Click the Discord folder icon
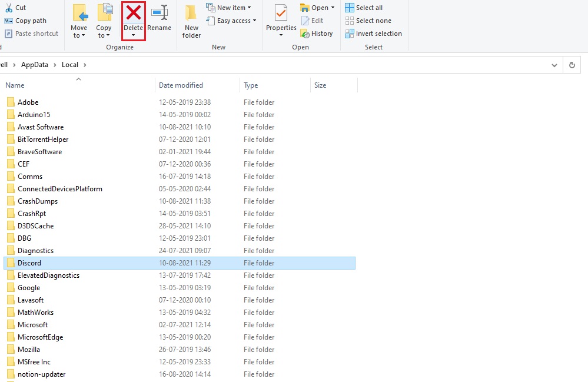 coord(11,263)
